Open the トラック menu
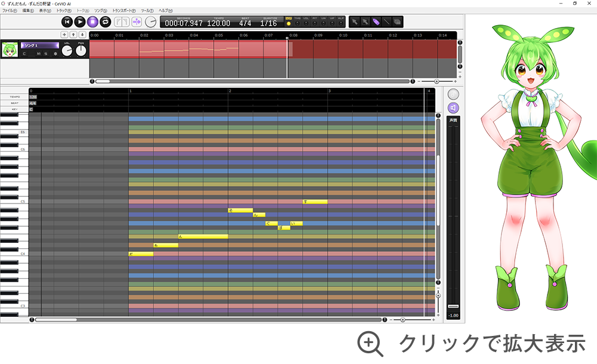The width and height of the screenshot is (597, 364). pyautogui.click(x=64, y=11)
